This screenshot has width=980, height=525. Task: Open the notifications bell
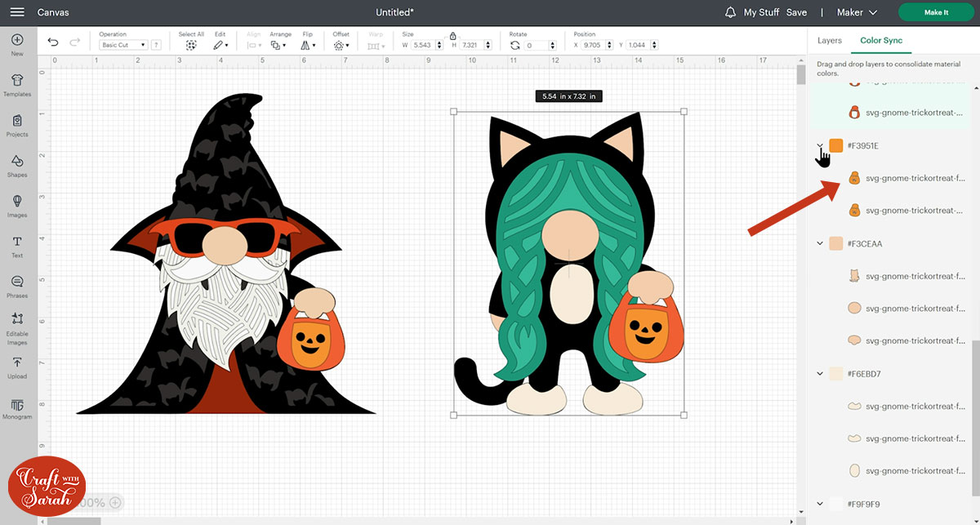(x=730, y=12)
